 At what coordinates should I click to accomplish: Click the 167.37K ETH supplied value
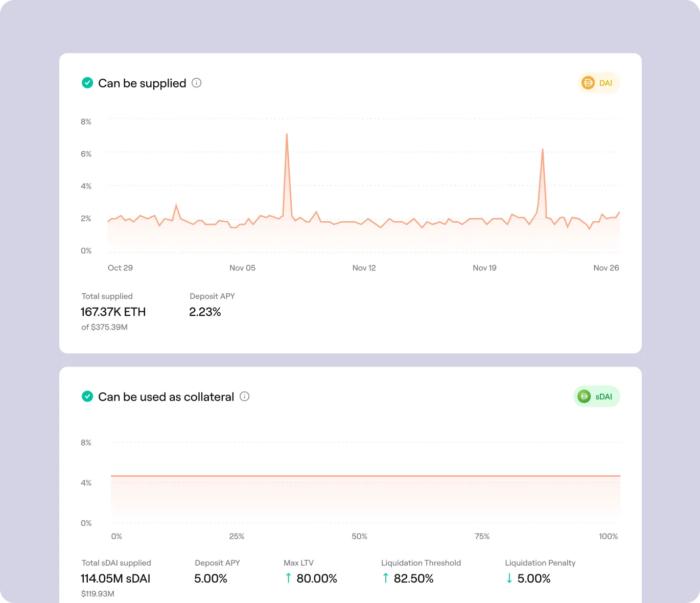113,312
